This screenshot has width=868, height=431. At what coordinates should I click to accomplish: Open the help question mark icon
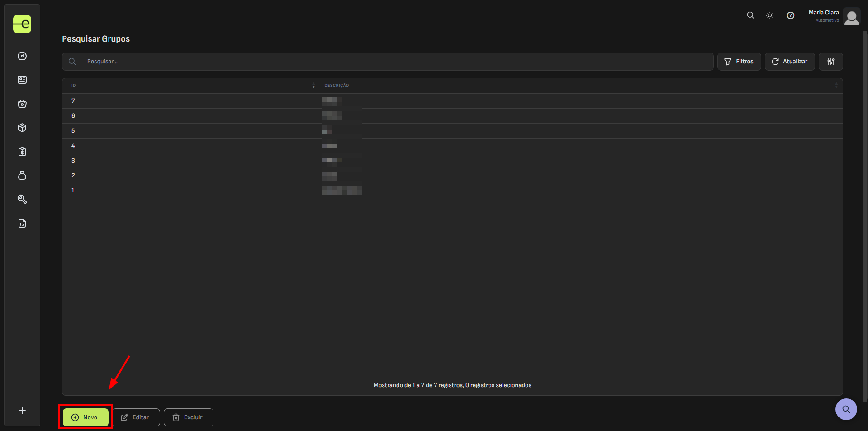(791, 15)
